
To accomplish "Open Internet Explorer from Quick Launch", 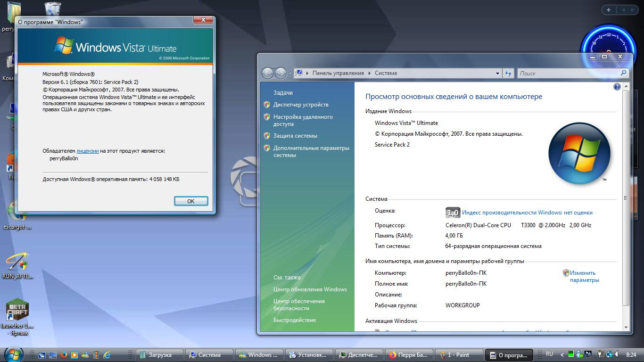I will pos(107,355).
